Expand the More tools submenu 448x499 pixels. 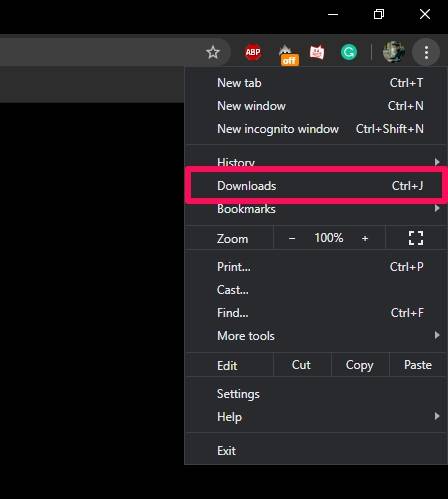315,336
